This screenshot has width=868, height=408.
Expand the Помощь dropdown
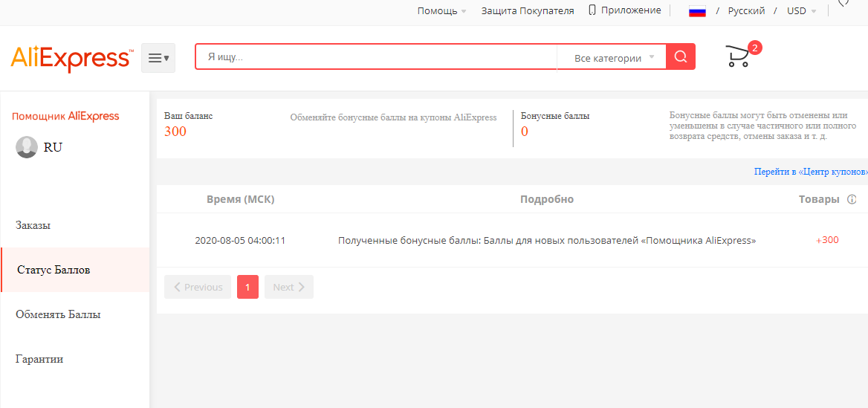(441, 10)
